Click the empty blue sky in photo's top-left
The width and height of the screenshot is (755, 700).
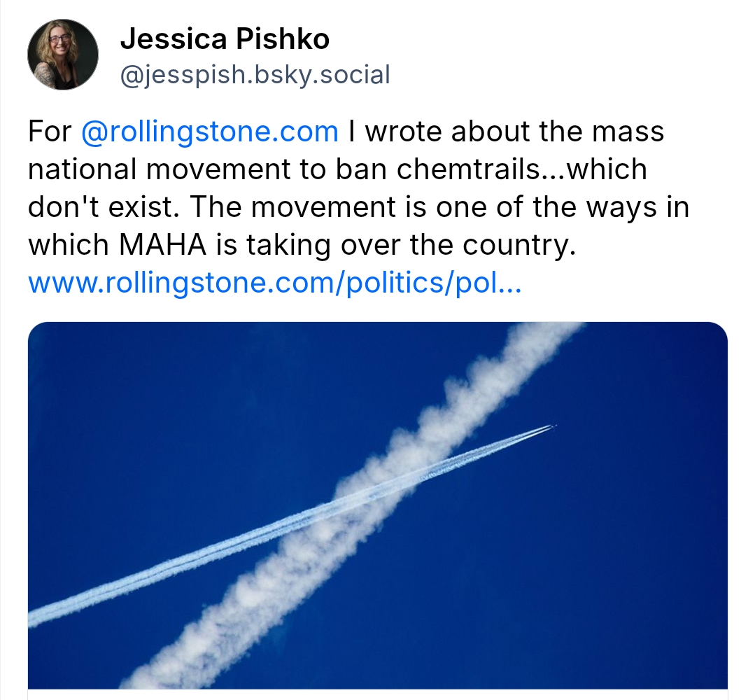(140, 392)
